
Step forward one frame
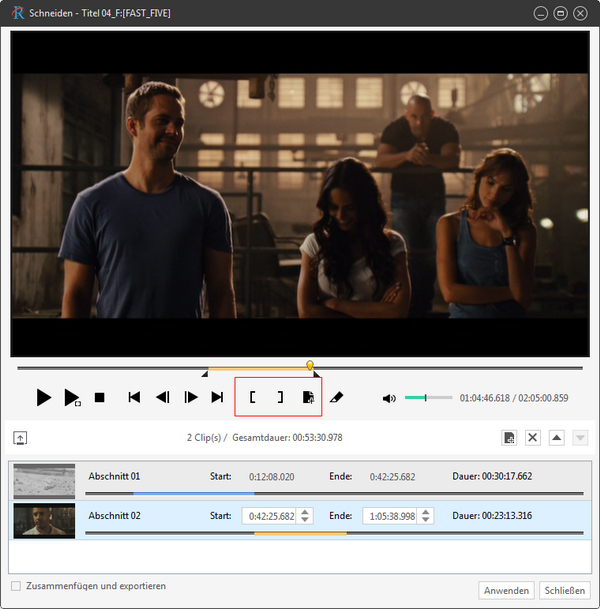191,397
